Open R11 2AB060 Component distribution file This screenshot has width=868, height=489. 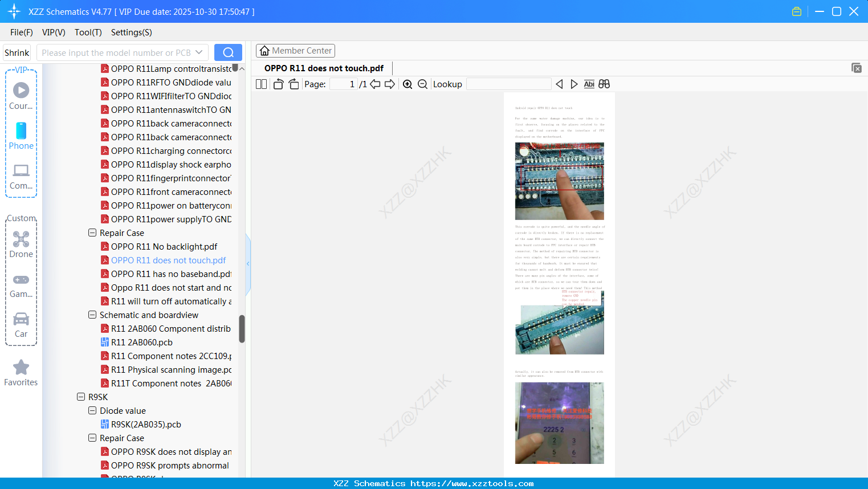tap(171, 329)
